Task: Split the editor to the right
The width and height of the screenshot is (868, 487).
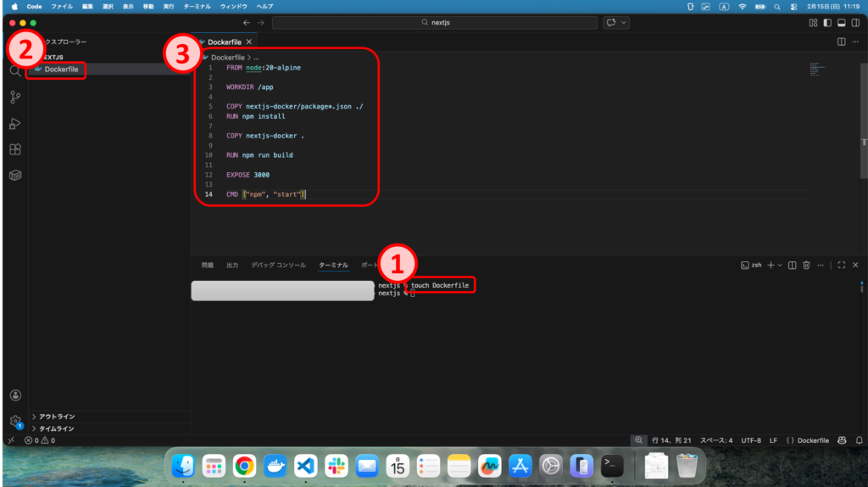Action: [841, 42]
